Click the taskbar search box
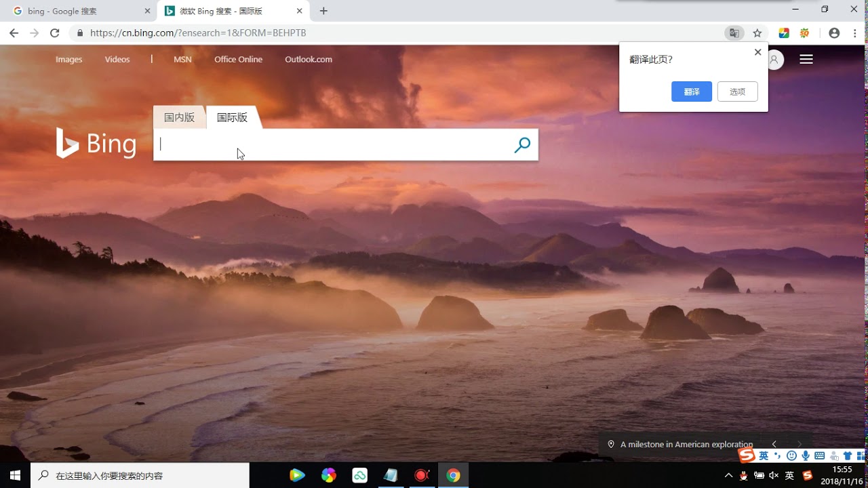Screen dimensions: 868x488 [140, 476]
